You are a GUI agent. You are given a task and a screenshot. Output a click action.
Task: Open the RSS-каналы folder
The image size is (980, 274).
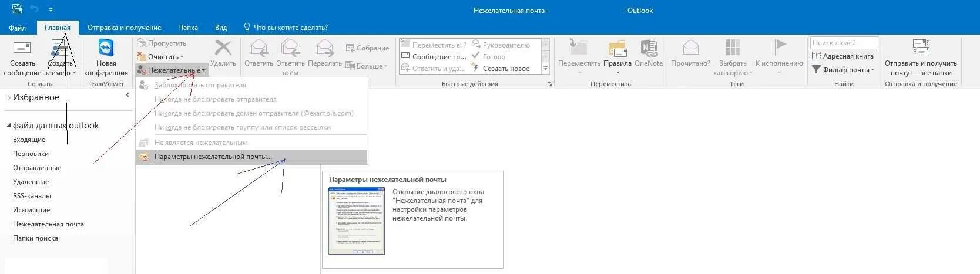pyautogui.click(x=32, y=196)
